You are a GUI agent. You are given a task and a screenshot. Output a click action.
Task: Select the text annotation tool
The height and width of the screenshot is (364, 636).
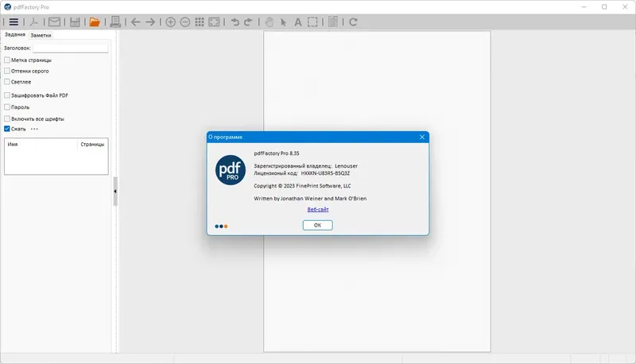click(x=297, y=22)
